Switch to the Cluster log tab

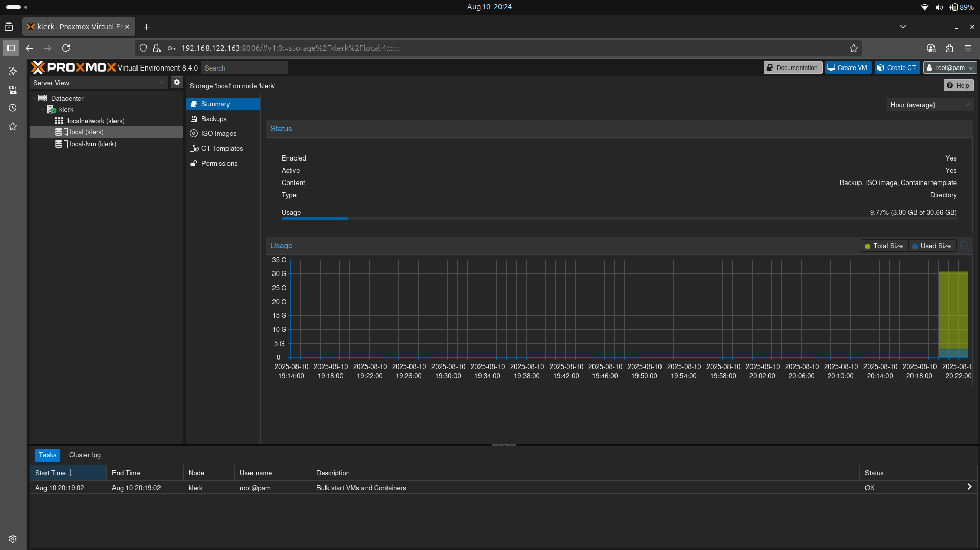84,455
